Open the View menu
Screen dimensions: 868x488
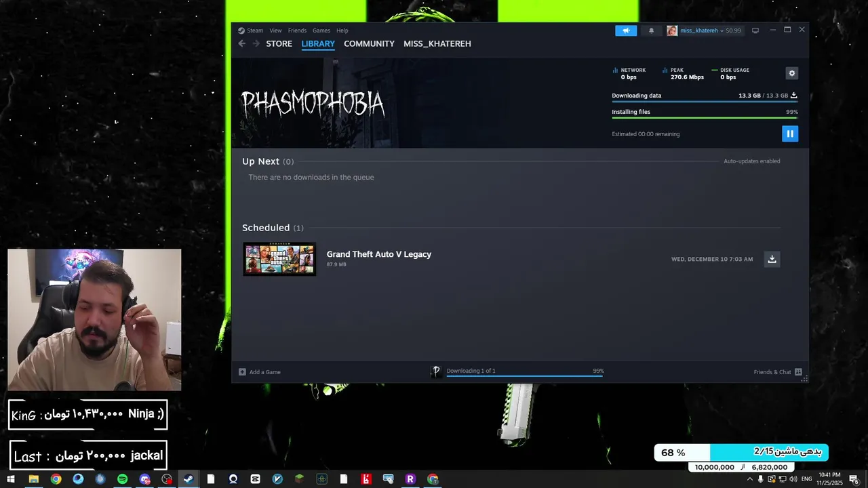pos(275,30)
